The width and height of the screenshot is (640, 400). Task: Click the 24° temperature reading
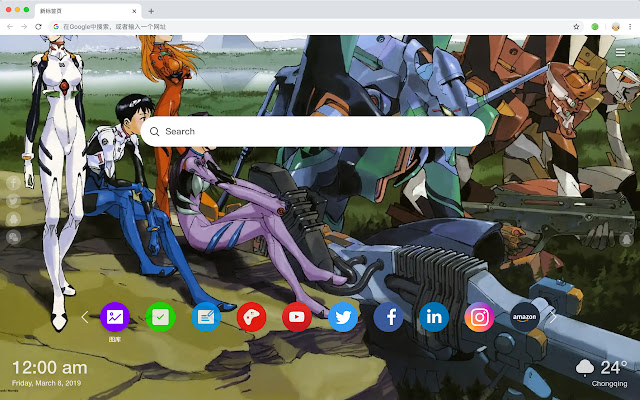pyautogui.click(x=613, y=368)
